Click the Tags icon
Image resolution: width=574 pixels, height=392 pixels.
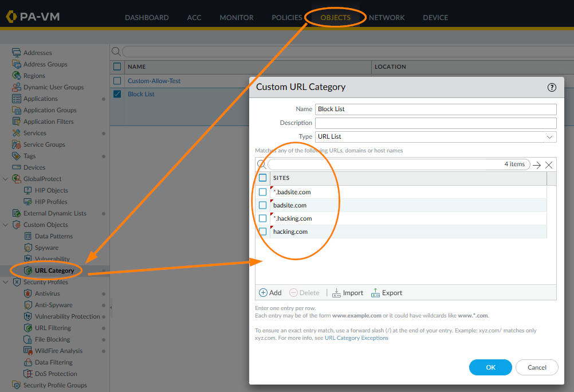click(x=16, y=156)
